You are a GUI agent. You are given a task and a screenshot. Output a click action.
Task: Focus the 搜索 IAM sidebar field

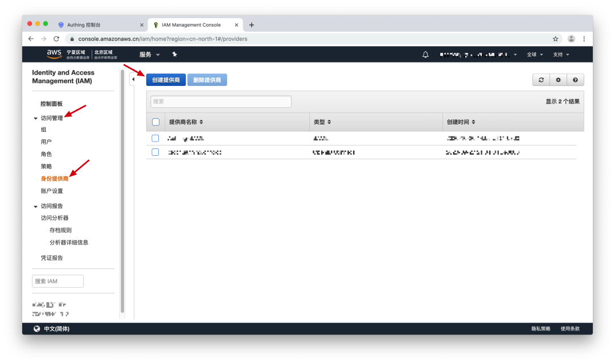(x=58, y=282)
